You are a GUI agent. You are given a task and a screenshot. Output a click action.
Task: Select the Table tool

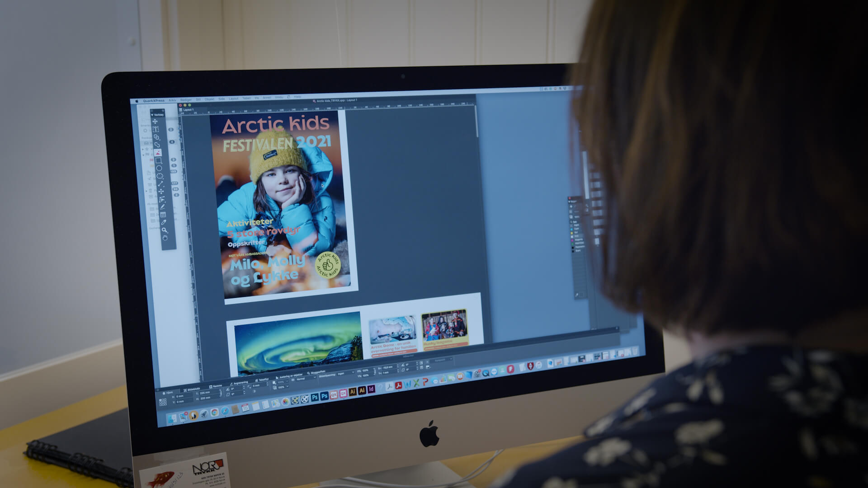tap(163, 215)
